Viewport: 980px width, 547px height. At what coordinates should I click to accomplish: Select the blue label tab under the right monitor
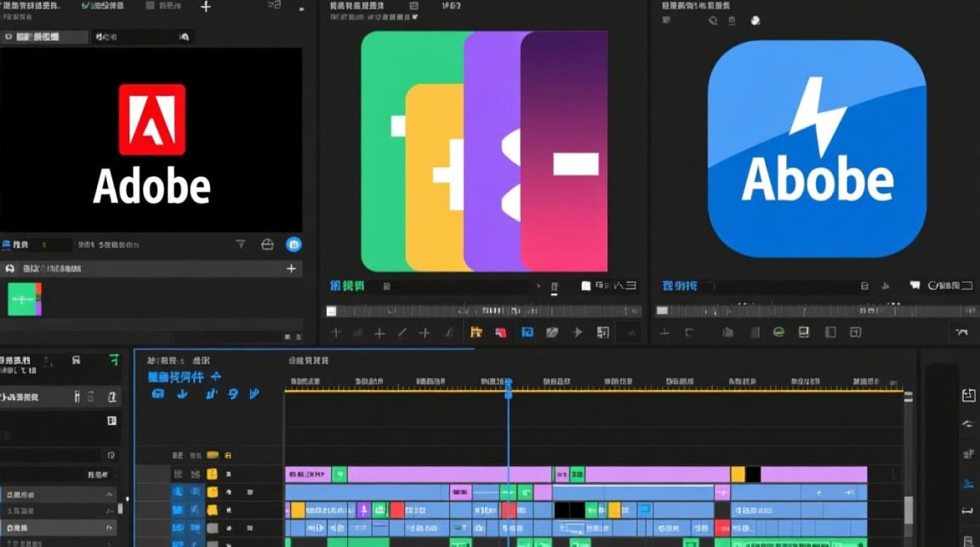[678, 286]
